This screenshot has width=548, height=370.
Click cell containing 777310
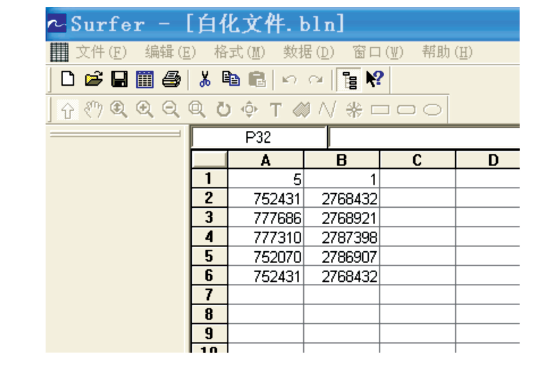266,237
